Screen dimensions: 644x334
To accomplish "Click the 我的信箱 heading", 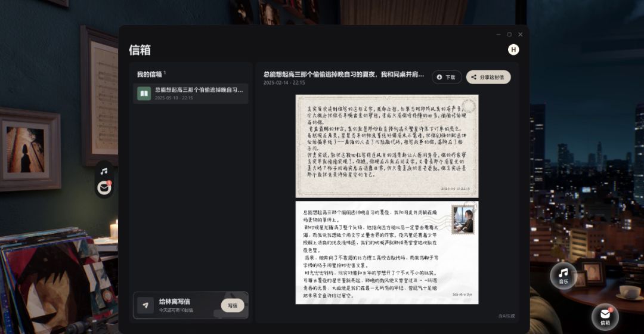I will pos(150,75).
